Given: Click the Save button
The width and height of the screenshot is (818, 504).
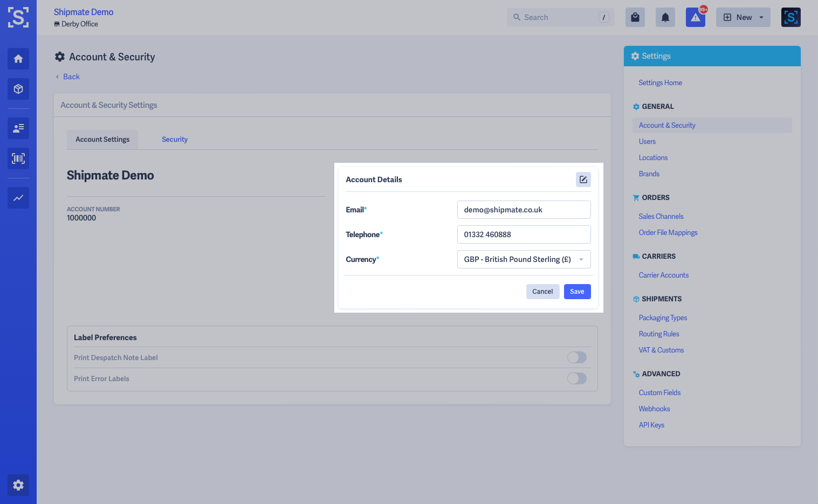Looking at the screenshot, I should (577, 292).
